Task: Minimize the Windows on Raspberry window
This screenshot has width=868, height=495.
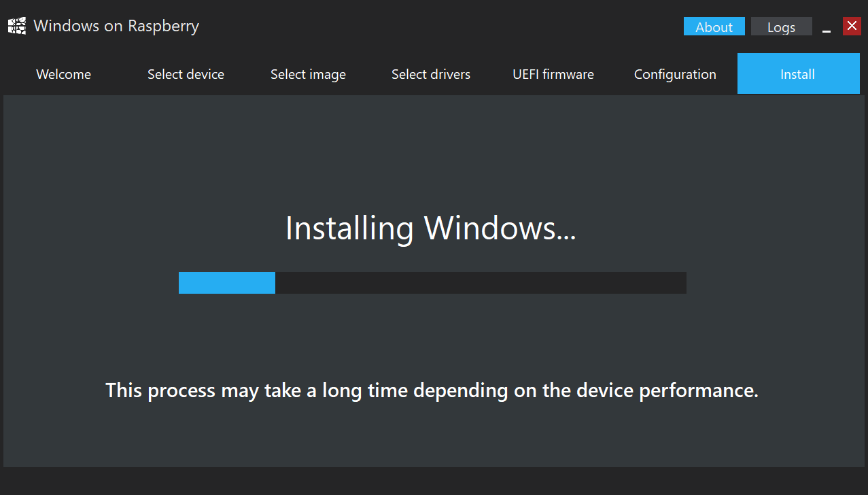Action: click(827, 27)
